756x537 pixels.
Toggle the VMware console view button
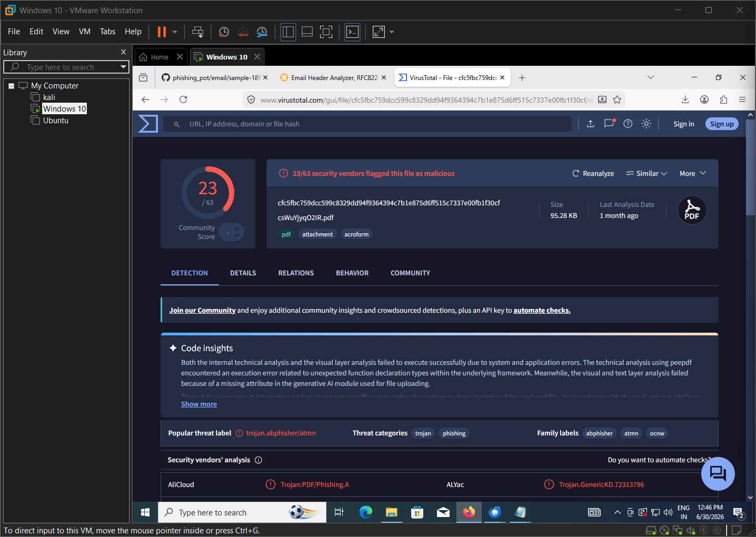352,32
